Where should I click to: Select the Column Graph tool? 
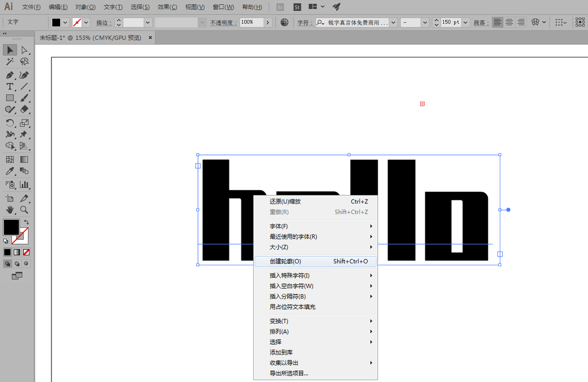click(24, 184)
